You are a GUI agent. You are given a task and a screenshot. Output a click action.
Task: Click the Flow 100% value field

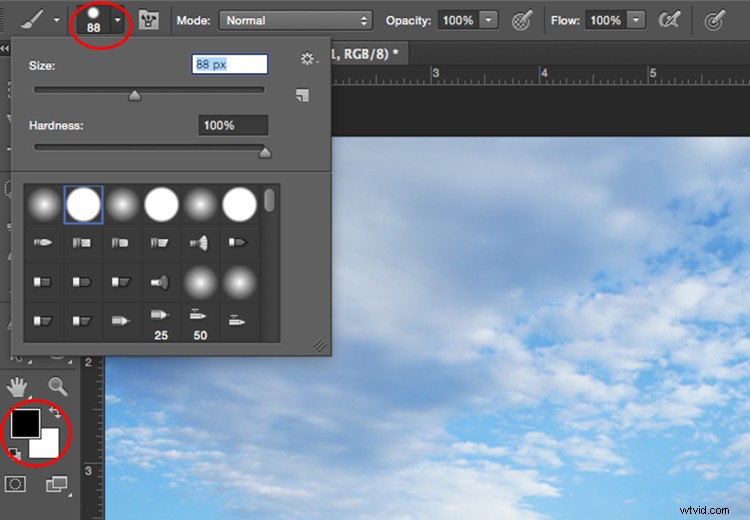606,21
